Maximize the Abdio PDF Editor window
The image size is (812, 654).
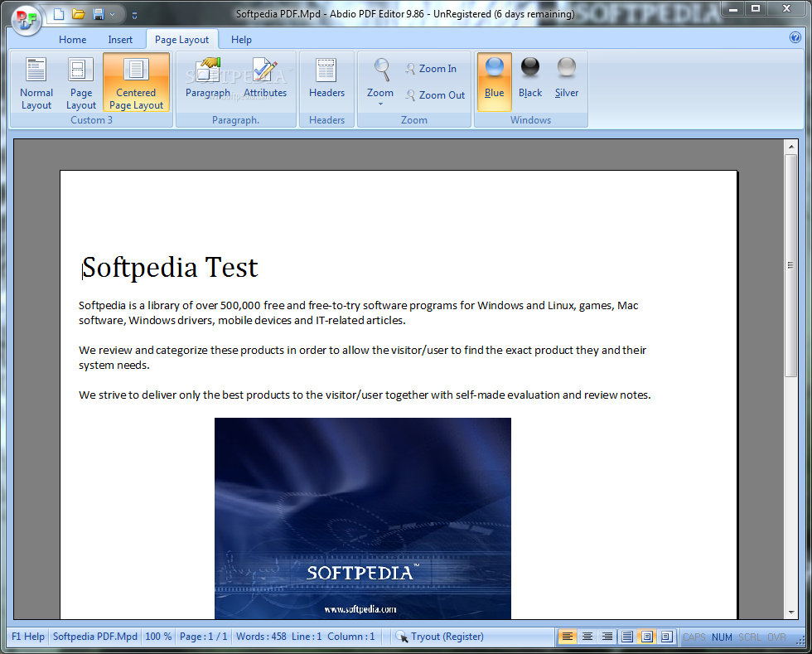pos(756,8)
